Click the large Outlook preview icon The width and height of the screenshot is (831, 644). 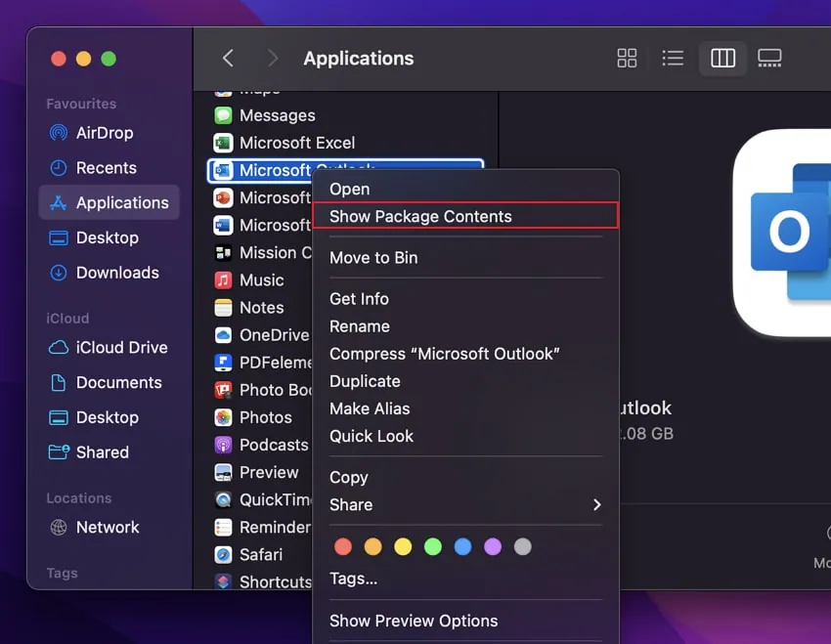click(x=782, y=233)
